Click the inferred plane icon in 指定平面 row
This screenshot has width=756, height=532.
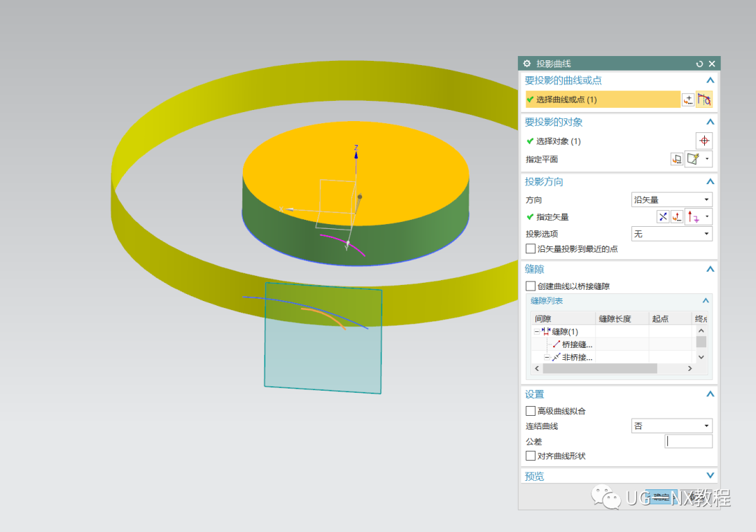click(693, 159)
